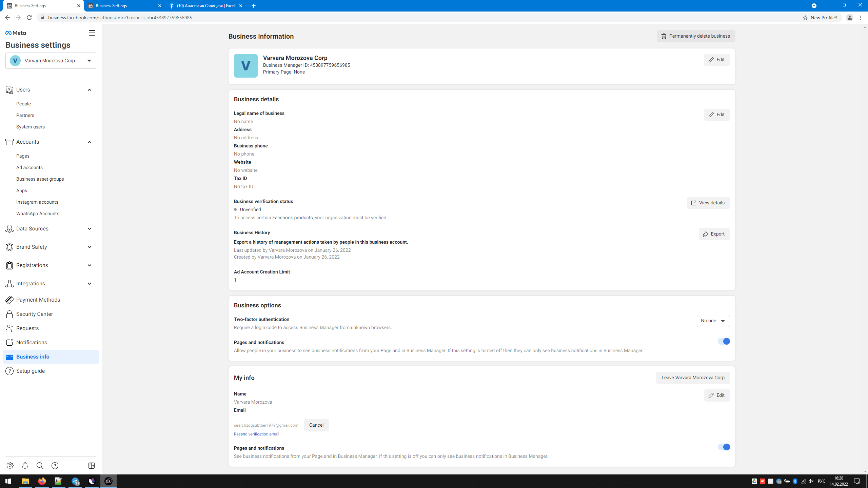This screenshot has height=488, width=868.
Task: Go to Pages under Accounts
Action: click(23, 156)
